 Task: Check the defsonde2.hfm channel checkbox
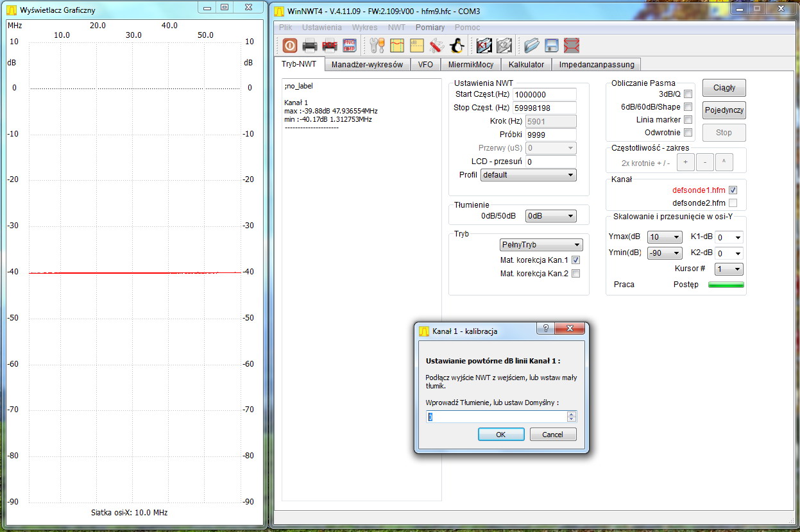point(733,203)
